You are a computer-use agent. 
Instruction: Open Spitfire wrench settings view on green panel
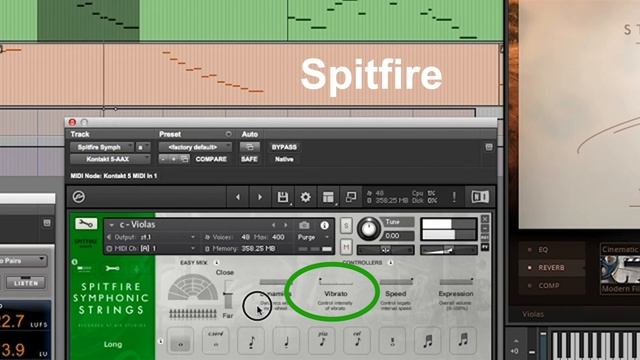pyautogui.click(x=112, y=268)
